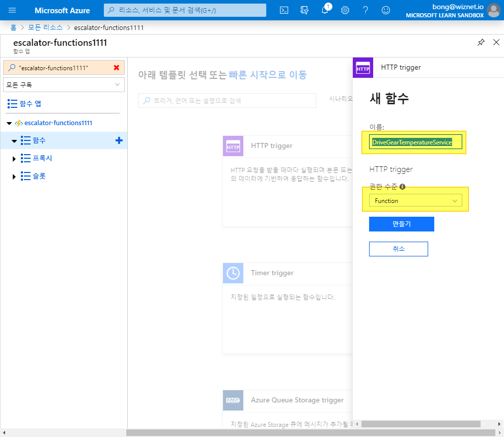Screen dimensions: 504x437
Task: Click the 함수 앱 list icon
Action: tap(12, 104)
